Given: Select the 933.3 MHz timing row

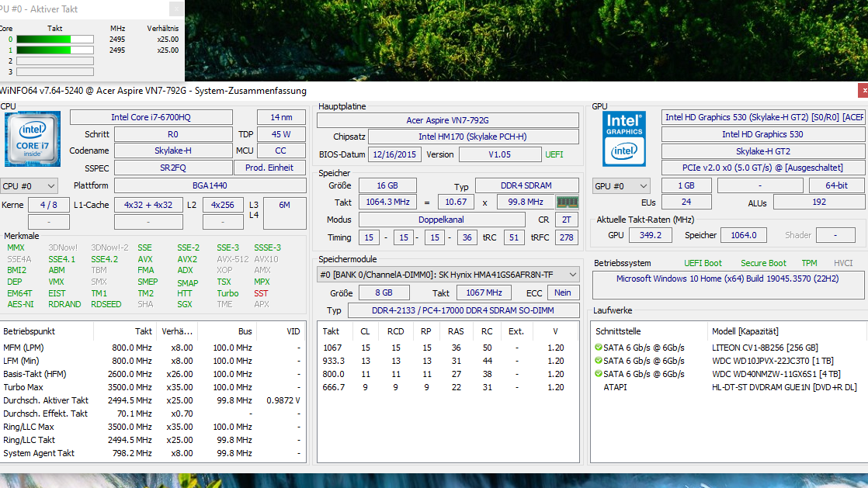Looking at the screenshot, I should (448, 361).
